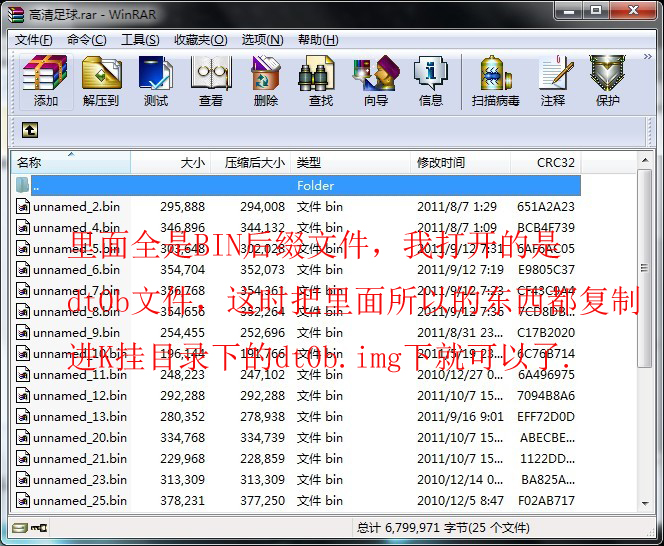The image size is (664, 546).
Task: Show archive 信息 (Info) icon
Action: tap(431, 81)
